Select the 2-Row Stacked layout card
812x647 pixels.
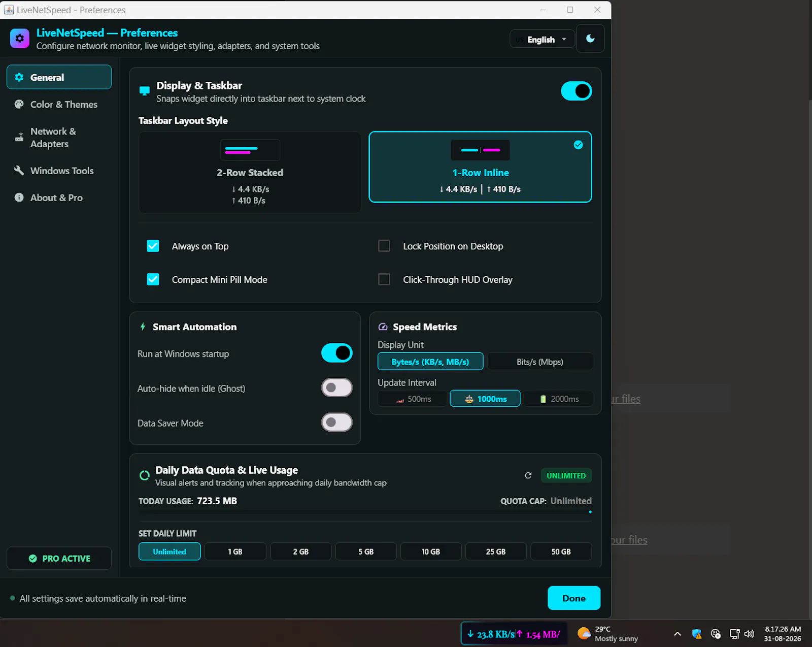(250, 173)
